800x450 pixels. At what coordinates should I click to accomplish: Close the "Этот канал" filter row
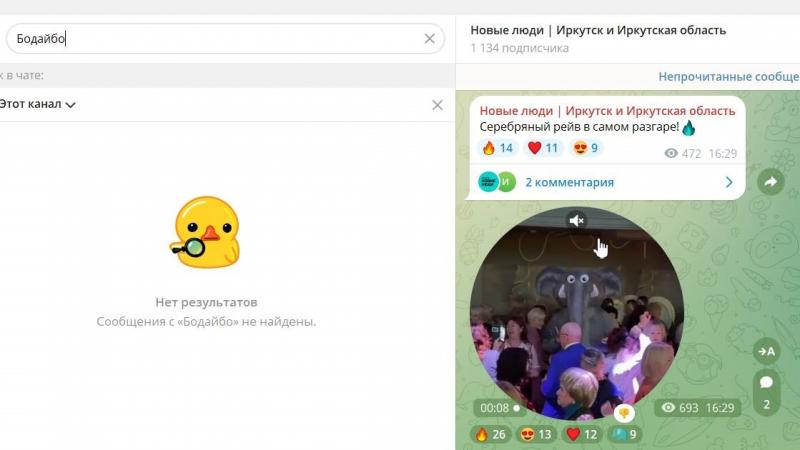pos(437,105)
